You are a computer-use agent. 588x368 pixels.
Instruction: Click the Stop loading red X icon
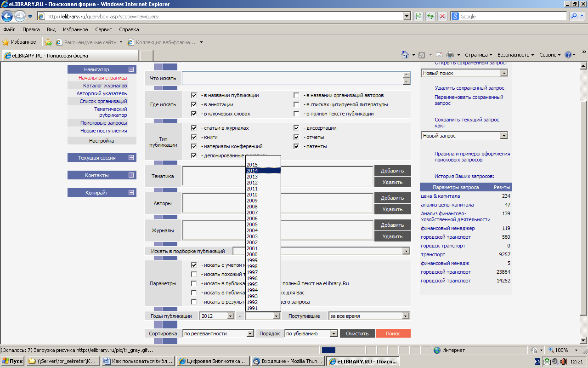[442, 16]
